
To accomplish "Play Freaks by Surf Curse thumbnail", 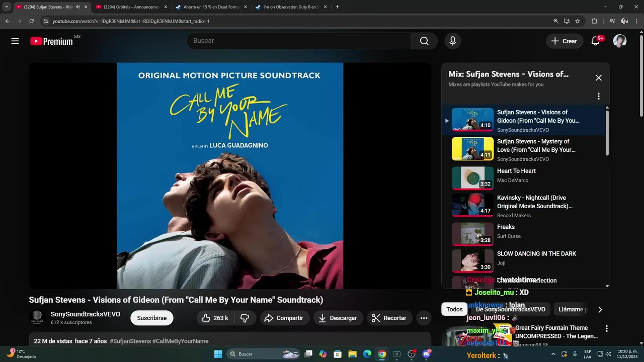I will click(472, 234).
